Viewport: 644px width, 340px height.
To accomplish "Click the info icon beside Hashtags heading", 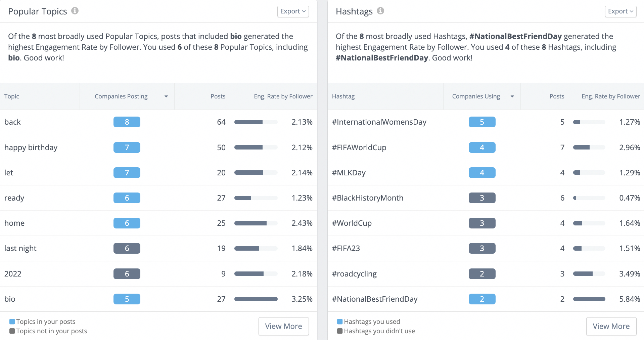I will pos(380,10).
